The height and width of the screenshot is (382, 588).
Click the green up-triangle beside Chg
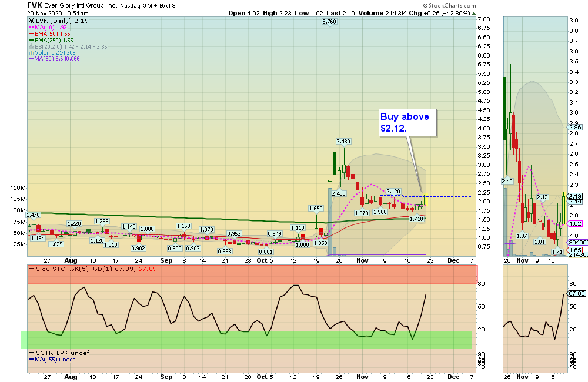pyautogui.click(x=473, y=13)
